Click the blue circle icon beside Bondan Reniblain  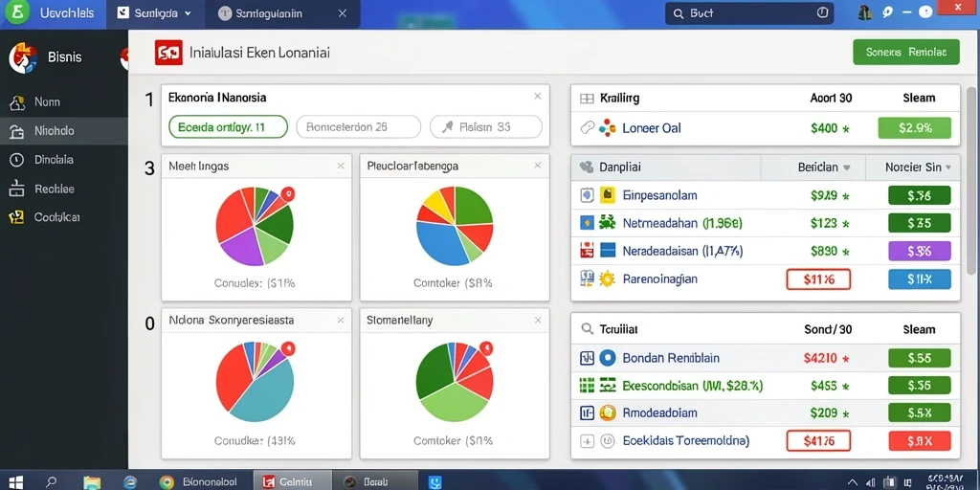click(607, 358)
